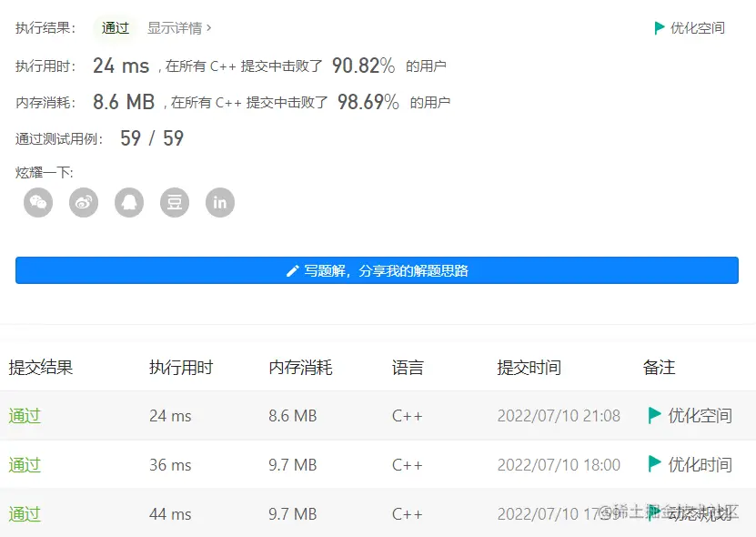Viewport: 756px width, 537px height.
Task: Click the 通过 status badge at top
Action: pos(116,28)
